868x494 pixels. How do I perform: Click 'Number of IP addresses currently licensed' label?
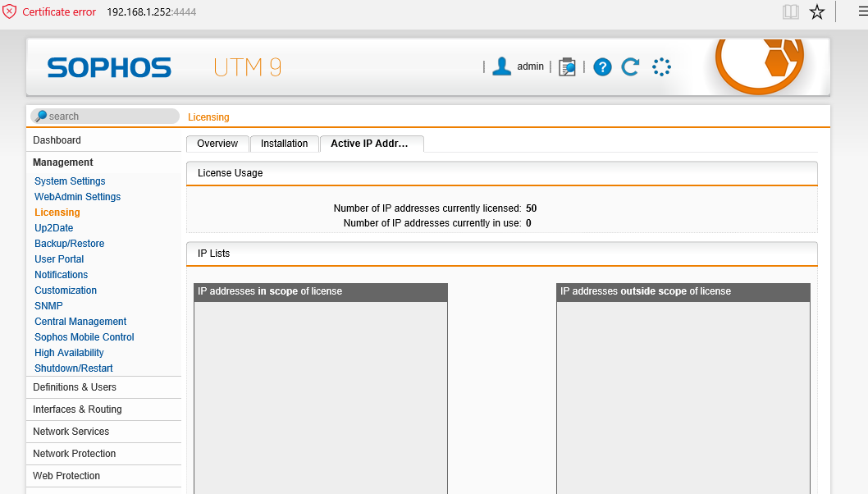tap(427, 208)
